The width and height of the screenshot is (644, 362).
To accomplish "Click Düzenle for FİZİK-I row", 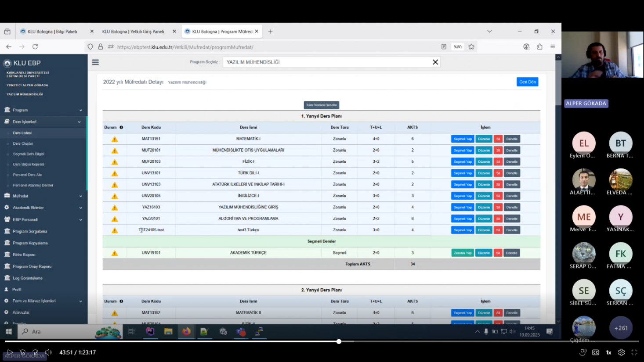I will [x=484, y=162].
